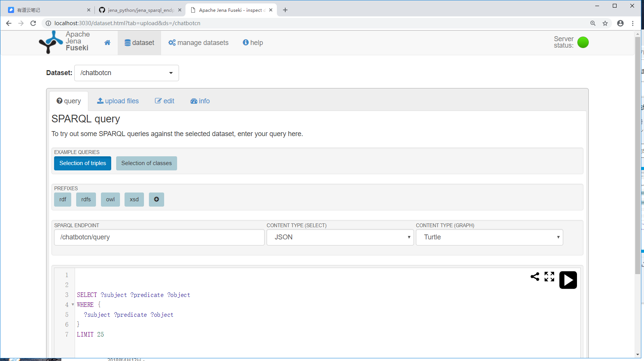Open the dataset navbar item
644x361 pixels.
(x=139, y=43)
